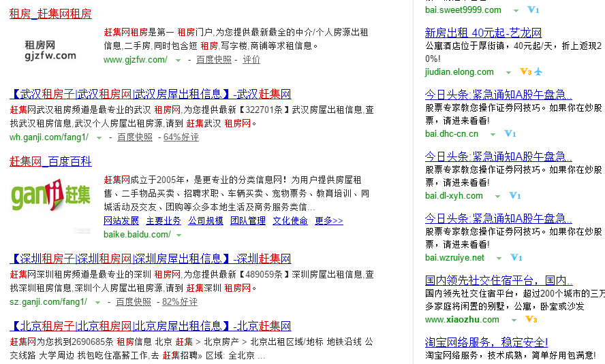Expand dropdown arrow after baike.baidu.com/
The height and width of the screenshot is (364, 605).
pos(179,235)
